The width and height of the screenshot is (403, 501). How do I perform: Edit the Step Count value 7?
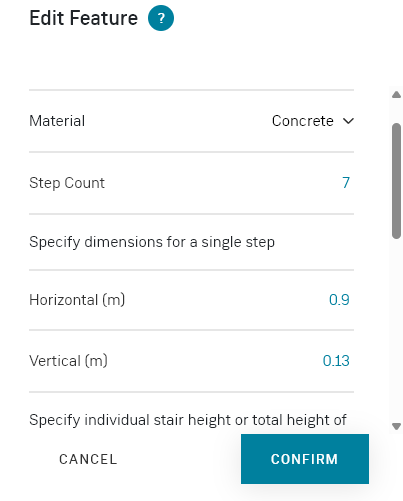click(x=346, y=183)
